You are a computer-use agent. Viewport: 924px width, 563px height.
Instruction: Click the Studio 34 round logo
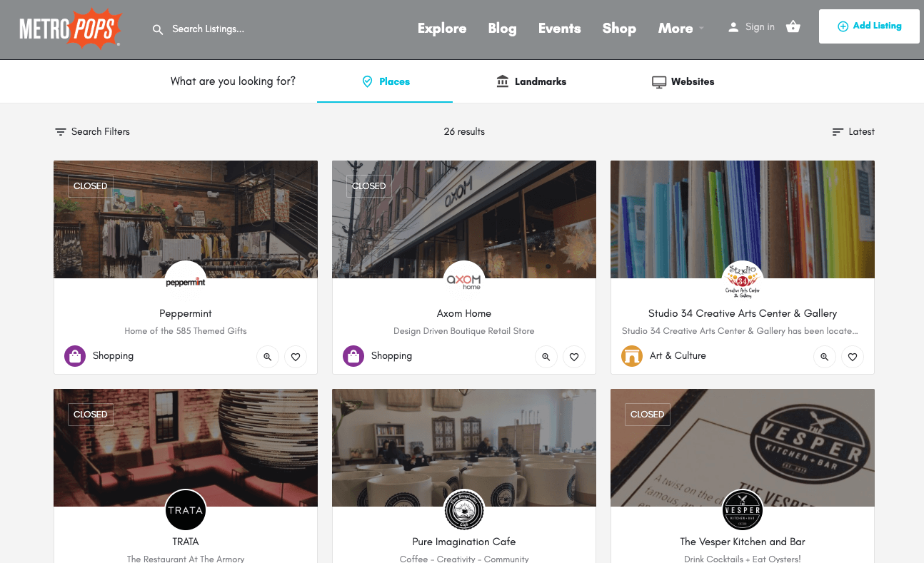point(743,282)
